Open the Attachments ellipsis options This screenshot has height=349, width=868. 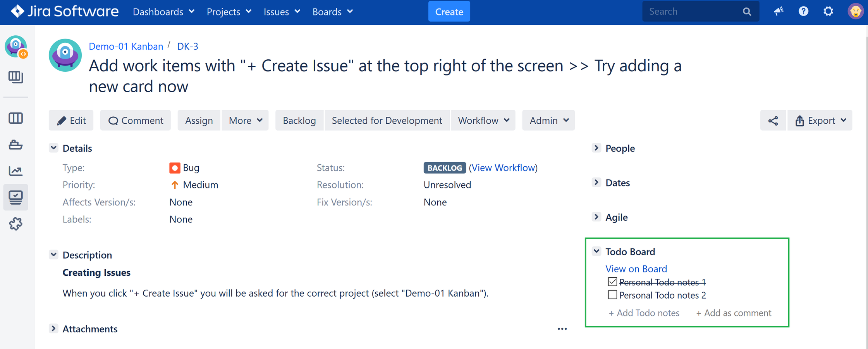click(x=562, y=329)
